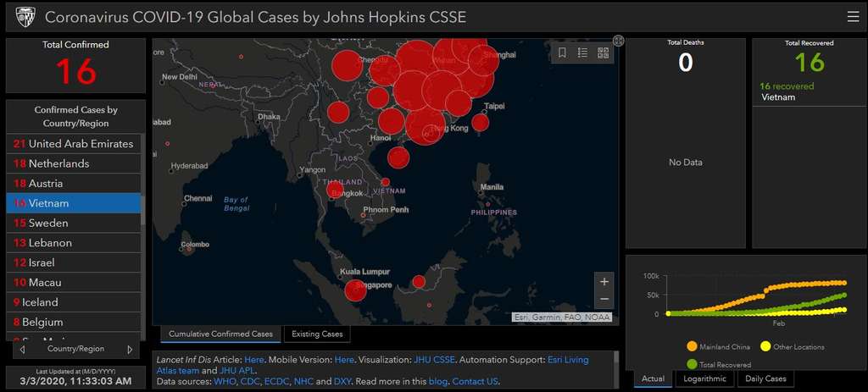
Task: Open the map legend list icon
Action: point(582,52)
